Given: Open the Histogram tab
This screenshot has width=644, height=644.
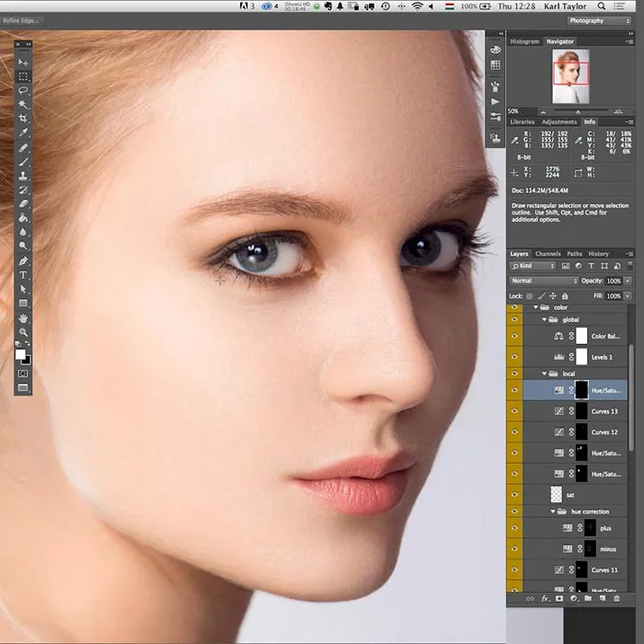Looking at the screenshot, I should click(524, 41).
